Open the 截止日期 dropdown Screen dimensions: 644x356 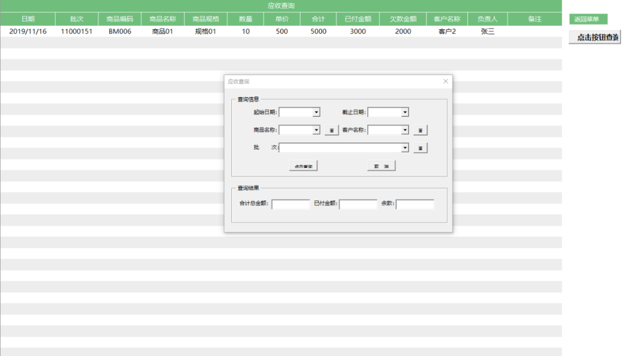pos(405,112)
